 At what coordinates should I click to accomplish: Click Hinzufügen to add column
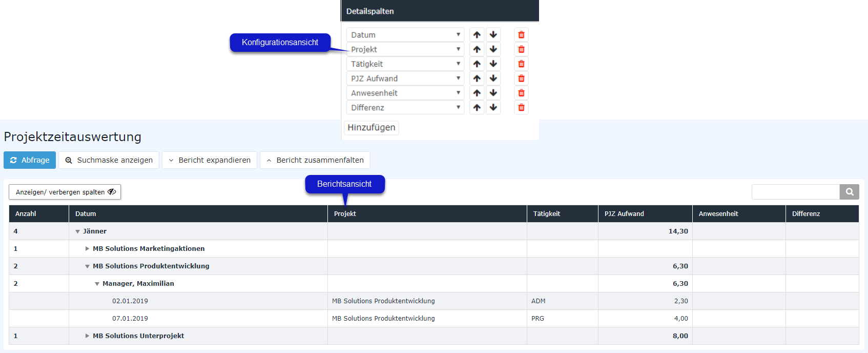click(x=371, y=127)
